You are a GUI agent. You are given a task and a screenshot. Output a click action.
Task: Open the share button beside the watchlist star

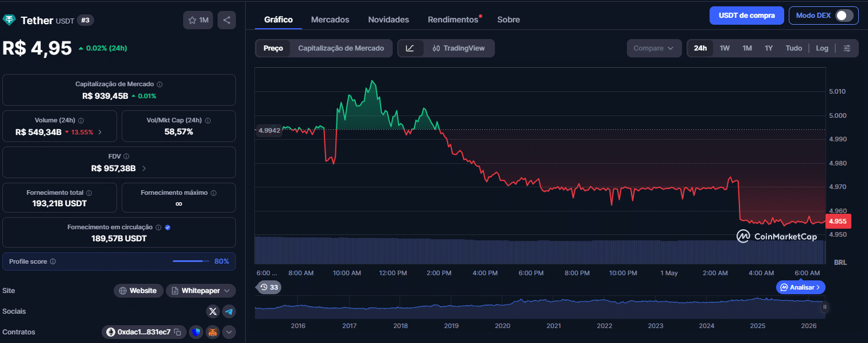pyautogui.click(x=227, y=20)
